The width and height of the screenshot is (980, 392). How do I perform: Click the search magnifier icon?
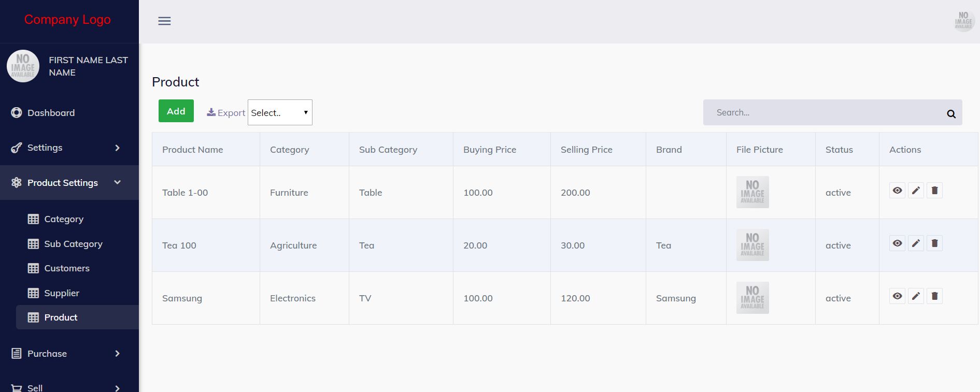pyautogui.click(x=951, y=114)
